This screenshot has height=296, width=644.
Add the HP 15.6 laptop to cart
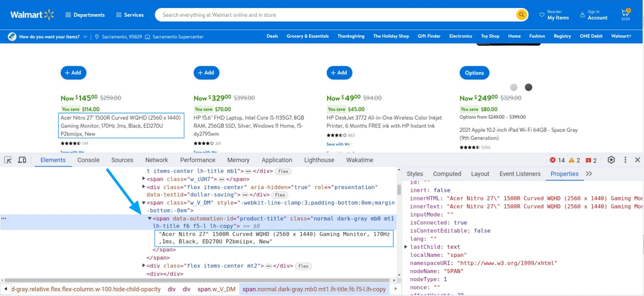206,73
